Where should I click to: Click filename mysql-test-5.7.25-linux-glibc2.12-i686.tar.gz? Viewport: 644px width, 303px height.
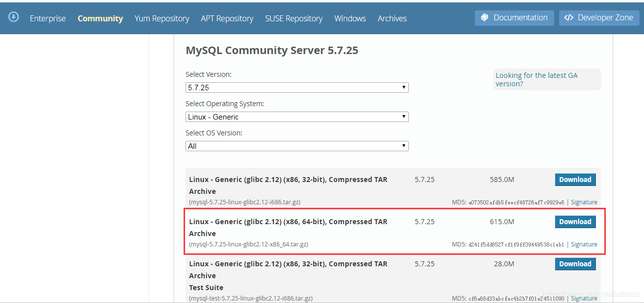[x=251, y=299]
